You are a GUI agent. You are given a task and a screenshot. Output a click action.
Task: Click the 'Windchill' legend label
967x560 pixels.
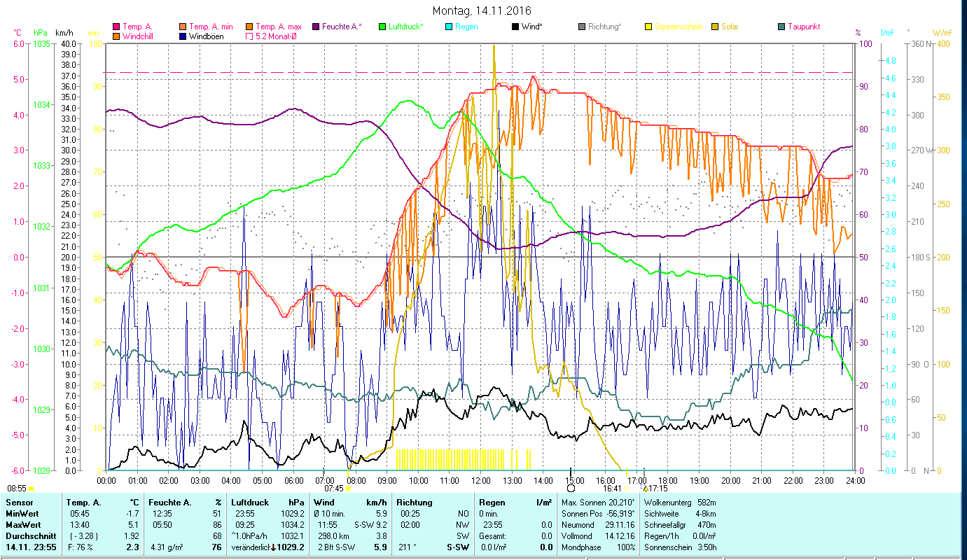click(139, 36)
